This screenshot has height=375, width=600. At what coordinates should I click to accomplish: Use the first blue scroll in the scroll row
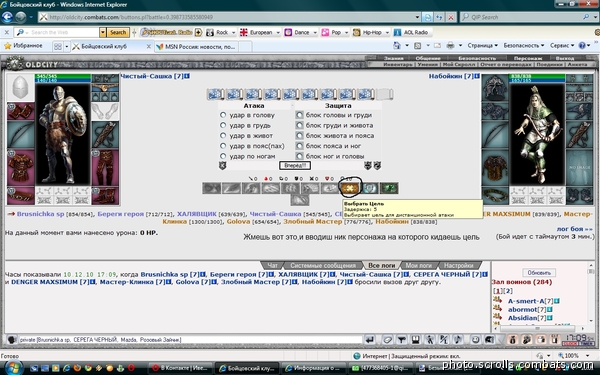point(215,94)
